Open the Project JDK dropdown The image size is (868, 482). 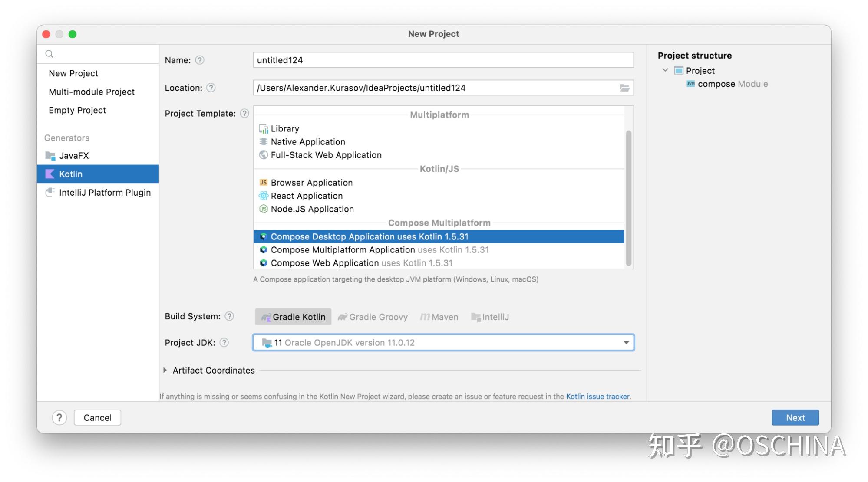coord(626,342)
